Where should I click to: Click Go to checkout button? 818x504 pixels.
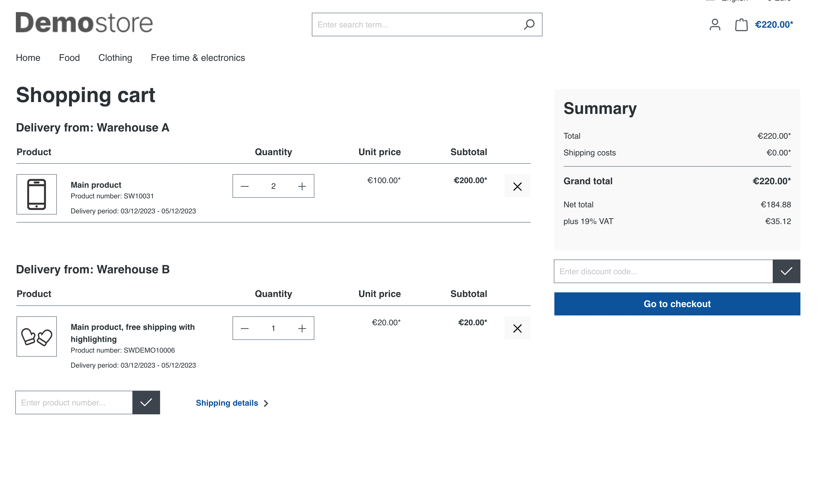pyautogui.click(x=677, y=304)
